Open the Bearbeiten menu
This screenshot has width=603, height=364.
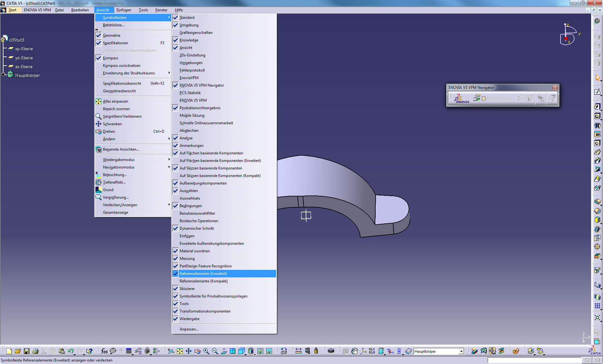pyautogui.click(x=80, y=10)
